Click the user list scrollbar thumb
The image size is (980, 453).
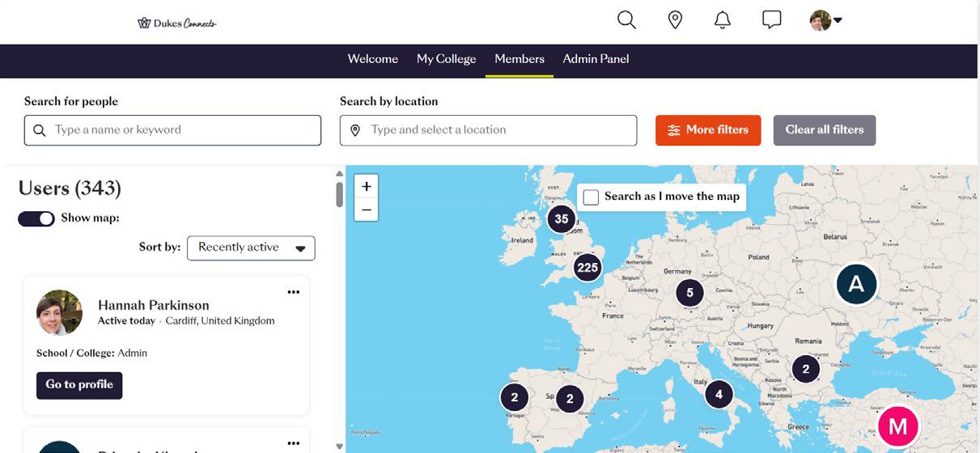339,194
